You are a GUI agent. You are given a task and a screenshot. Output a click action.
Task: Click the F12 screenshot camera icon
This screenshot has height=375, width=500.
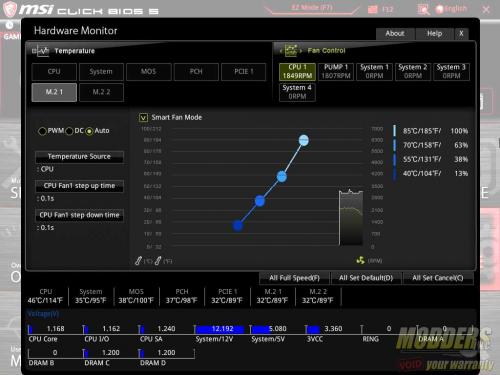point(373,9)
